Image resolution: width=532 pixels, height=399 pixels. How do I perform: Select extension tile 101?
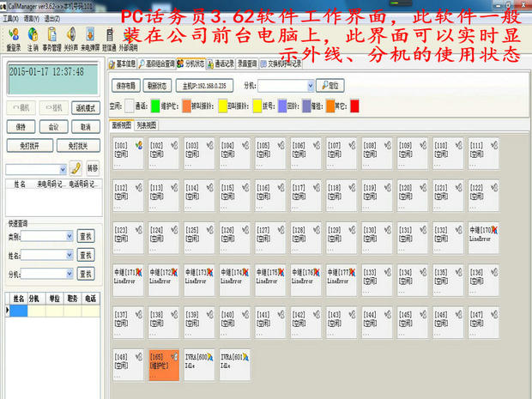pyautogui.click(x=128, y=154)
